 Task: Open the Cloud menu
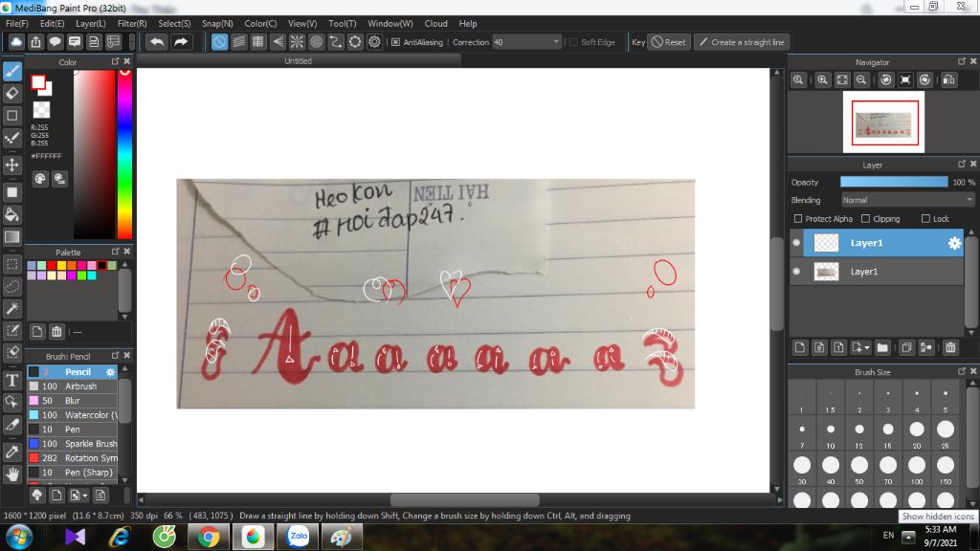(x=435, y=23)
